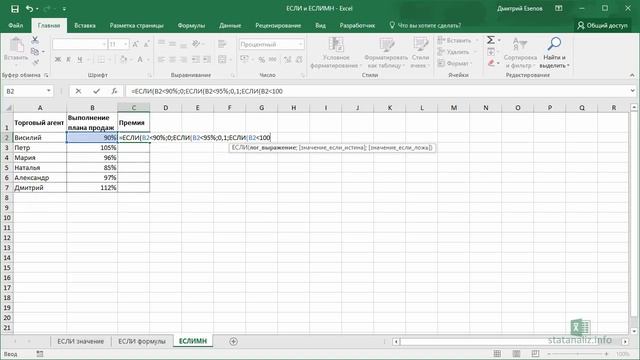The image size is (640, 360).
Task: Open Sort and Filter (Сортировка и фильтр)
Action: coord(520,52)
